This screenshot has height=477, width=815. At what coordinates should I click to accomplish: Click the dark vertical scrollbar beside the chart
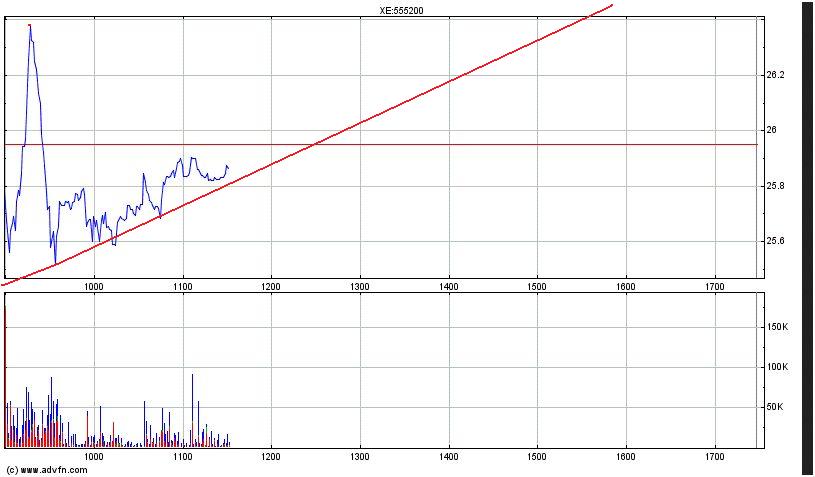[x=807, y=238]
